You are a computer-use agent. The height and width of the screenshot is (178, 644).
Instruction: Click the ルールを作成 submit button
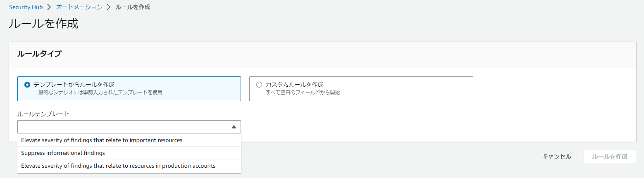point(609,157)
